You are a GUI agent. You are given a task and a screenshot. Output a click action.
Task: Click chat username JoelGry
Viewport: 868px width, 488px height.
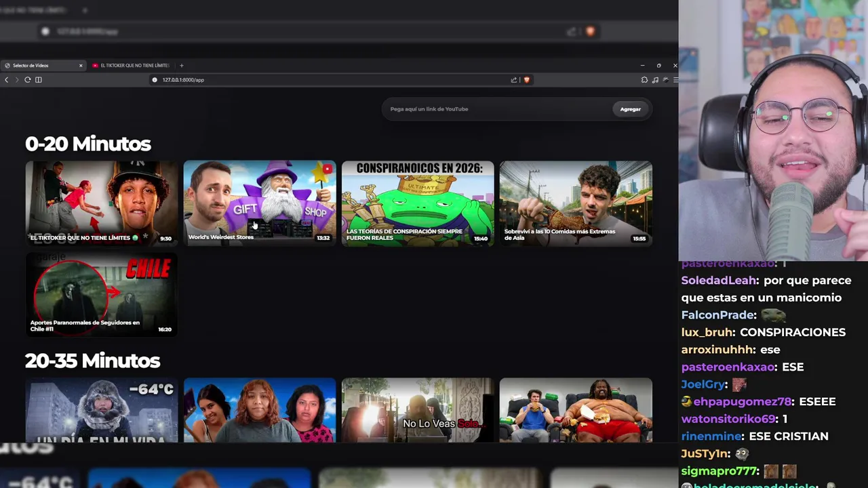tap(703, 384)
